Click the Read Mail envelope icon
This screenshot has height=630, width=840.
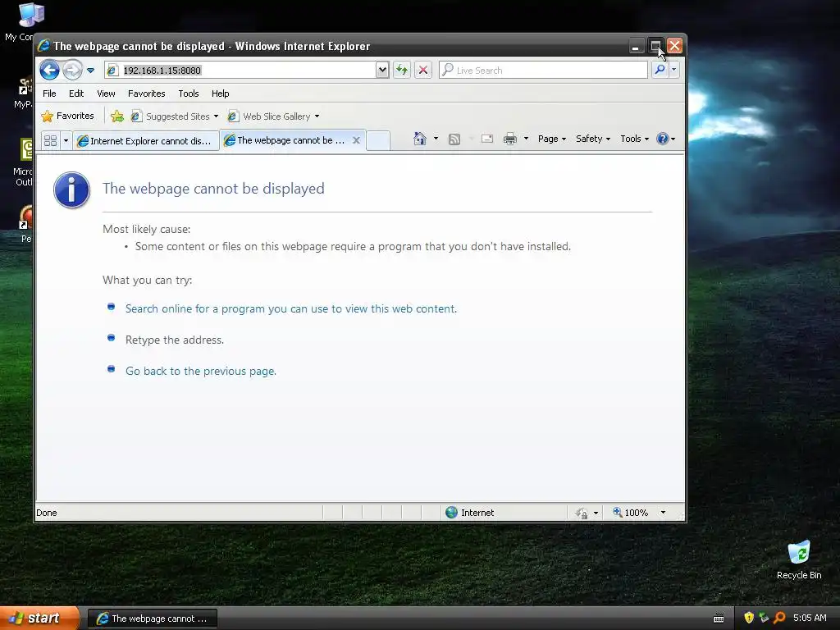[x=487, y=139]
